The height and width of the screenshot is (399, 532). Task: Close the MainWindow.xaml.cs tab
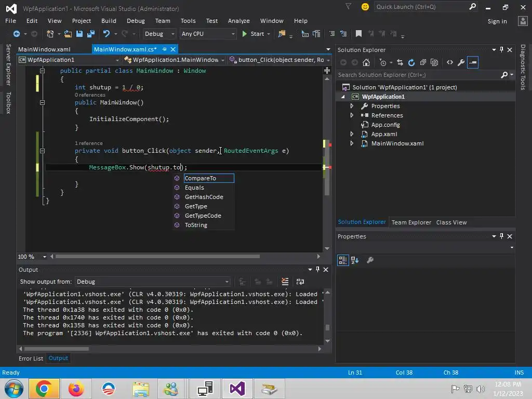click(x=173, y=49)
